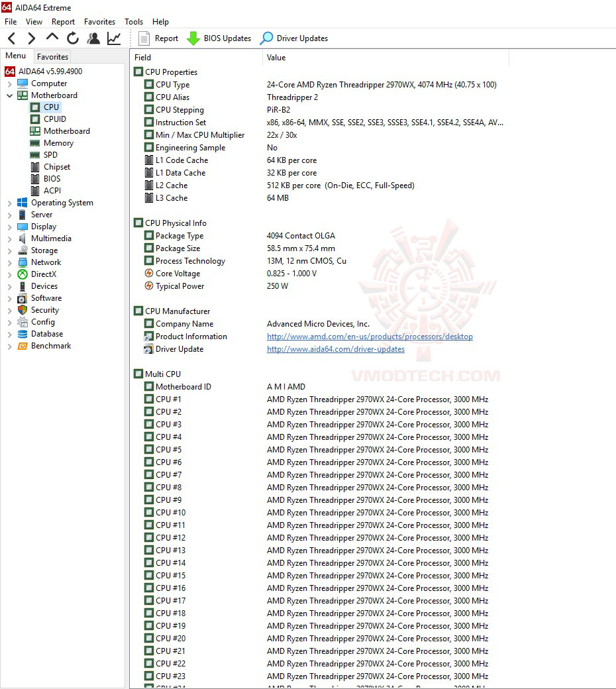Open the amd.com product information link
Viewport: 616px width, 689px height.
click(370, 337)
